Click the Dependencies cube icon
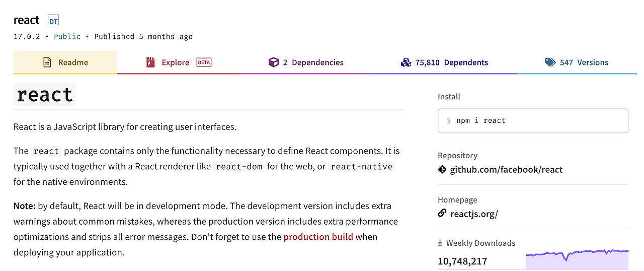 (x=273, y=62)
